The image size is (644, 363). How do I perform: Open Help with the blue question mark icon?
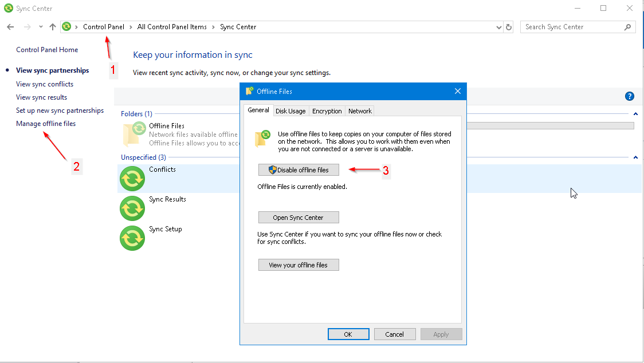630,96
